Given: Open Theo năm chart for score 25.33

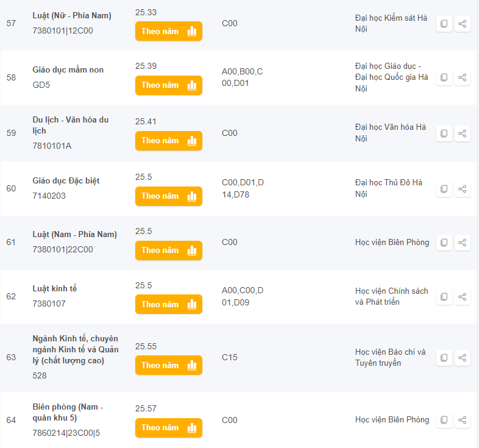Looking at the screenshot, I should pyautogui.click(x=168, y=31).
